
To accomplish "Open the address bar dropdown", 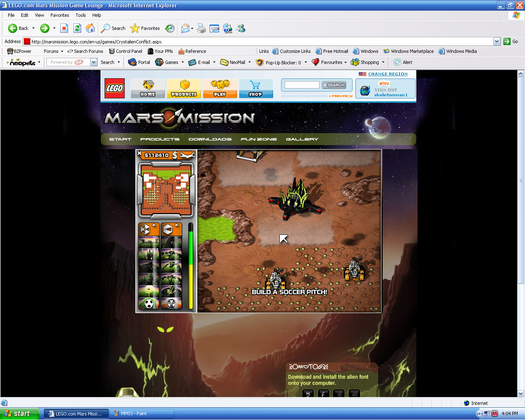I will click(x=497, y=41).
